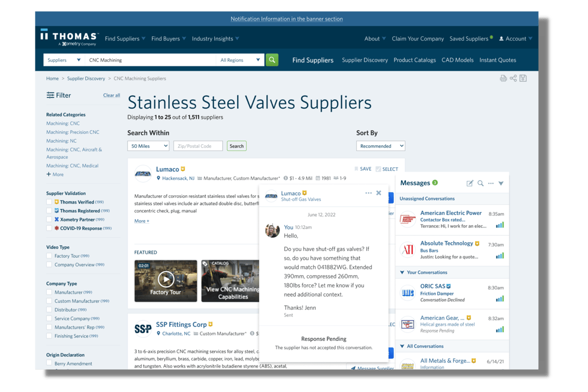Compose new message in Messages panel
This screenshot has width=588, height=392.
[470, 183]
